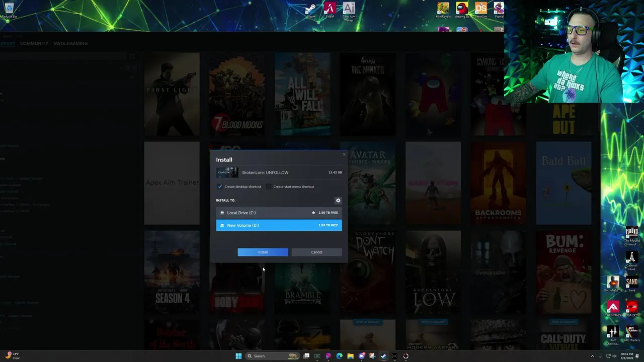644x362 pixels.
Task: Toggle Create desktop shortcut checkbox
Action: tap(220, 187)
